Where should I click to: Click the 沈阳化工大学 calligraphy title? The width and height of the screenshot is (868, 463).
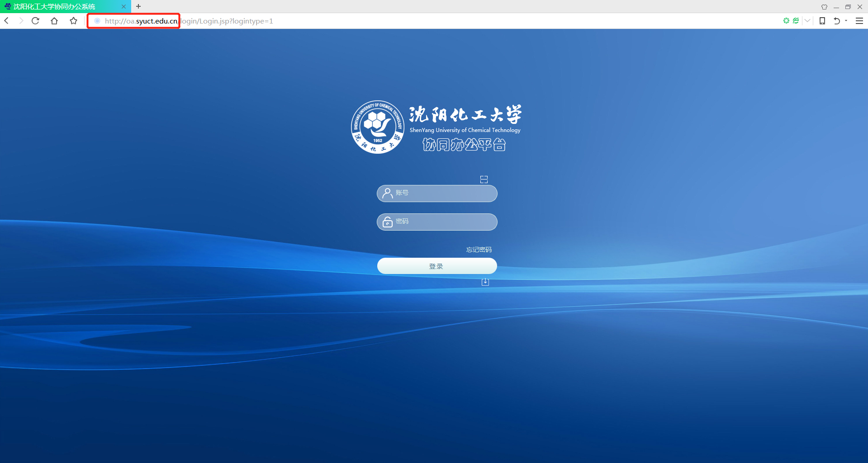465,114
